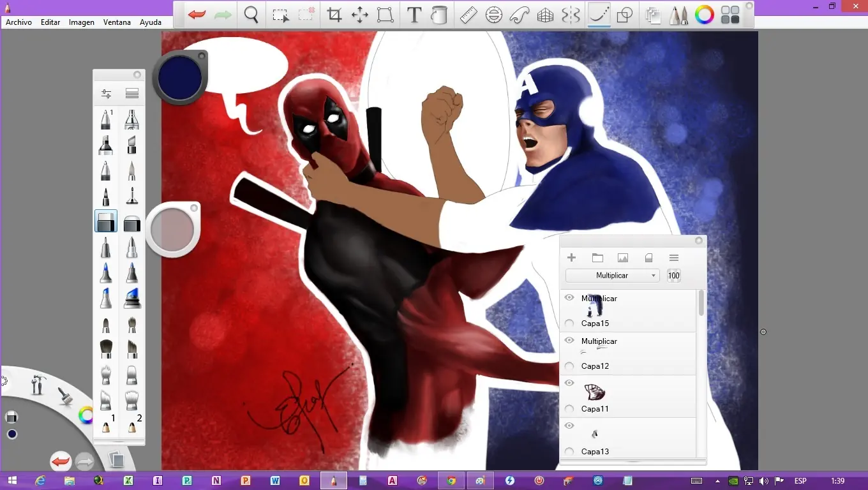The height and width of the screenshot is (490, 868).
Task: Open the Layer editor from toolbar
Action: pos(652,15)
